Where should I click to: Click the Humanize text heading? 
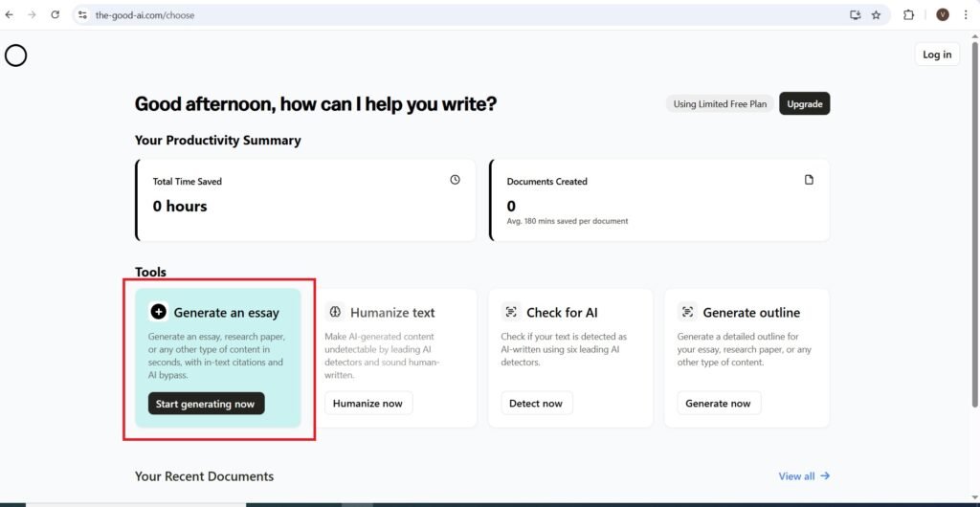392,313
